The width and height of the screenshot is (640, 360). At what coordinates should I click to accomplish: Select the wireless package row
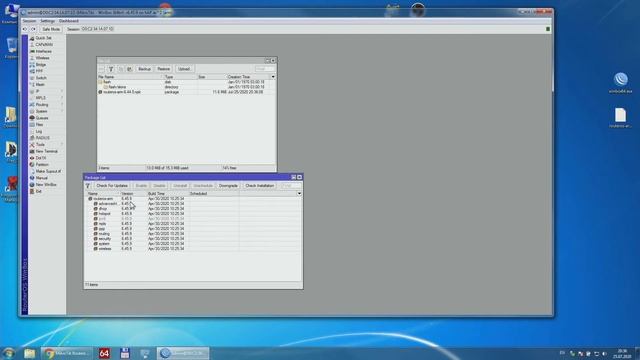(x=193, y=249)
